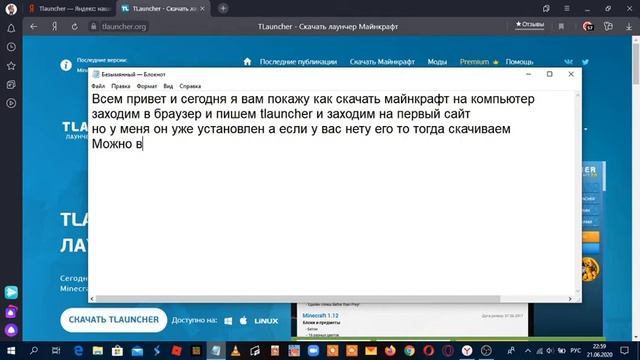This screenshot has height=360, width=640.
Task: Click Notepad horizontal scrollbar right arrow
Action: [x=570, y=299]
